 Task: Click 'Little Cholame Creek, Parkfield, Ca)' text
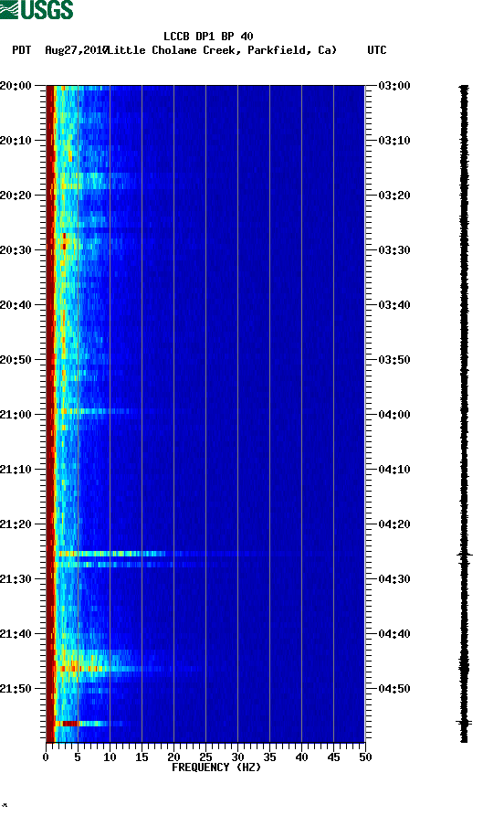(x=222, y=50)
